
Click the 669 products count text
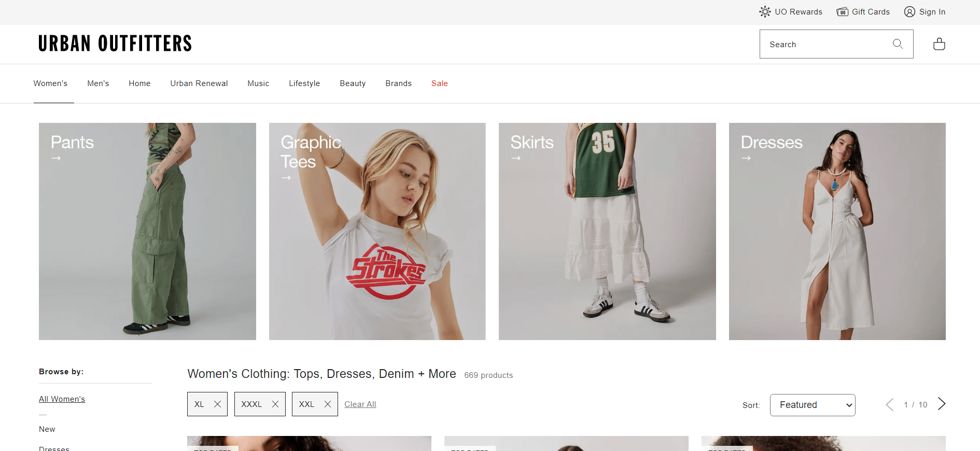[488, 375]
